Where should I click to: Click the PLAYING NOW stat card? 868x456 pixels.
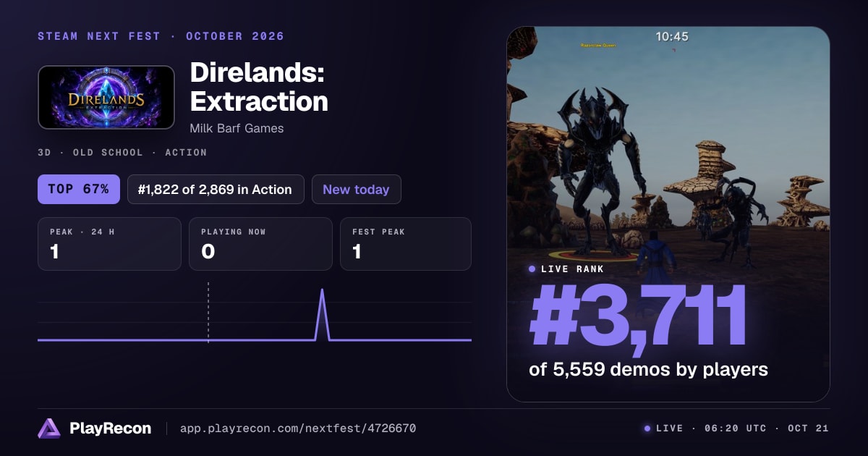click(x=260, y=244)
